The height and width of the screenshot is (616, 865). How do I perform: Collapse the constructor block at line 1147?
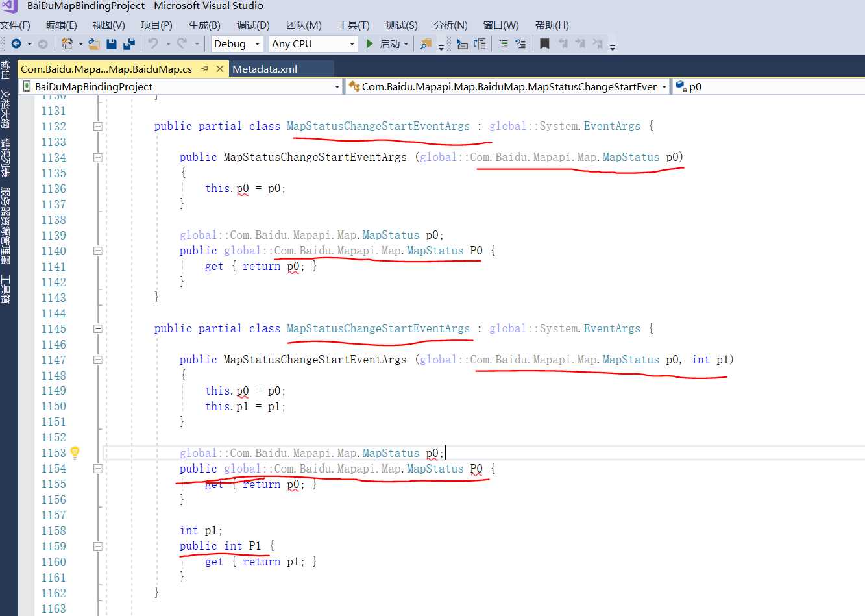click(97, 360)
